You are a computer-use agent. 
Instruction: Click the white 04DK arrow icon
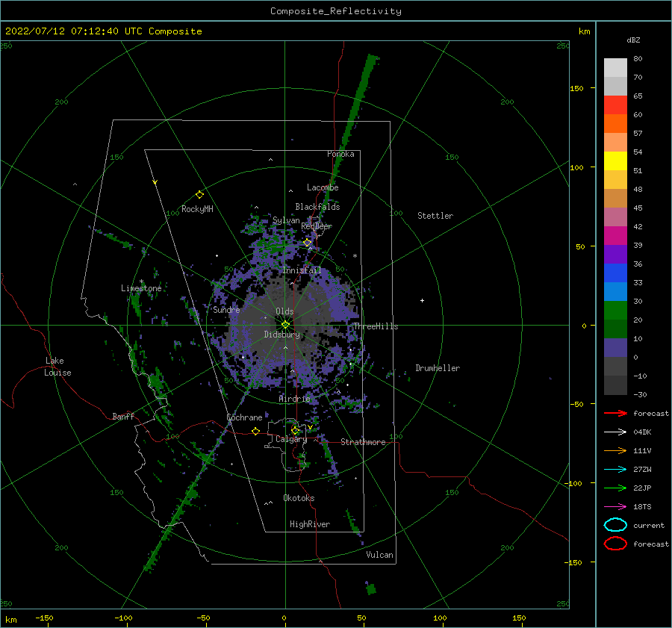point(615,432)
